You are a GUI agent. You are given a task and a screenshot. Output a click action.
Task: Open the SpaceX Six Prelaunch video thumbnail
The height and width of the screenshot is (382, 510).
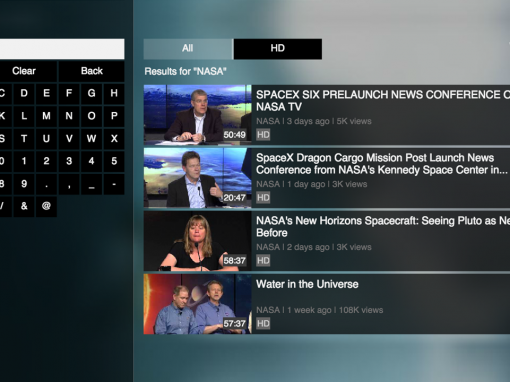tap(198, 115)
